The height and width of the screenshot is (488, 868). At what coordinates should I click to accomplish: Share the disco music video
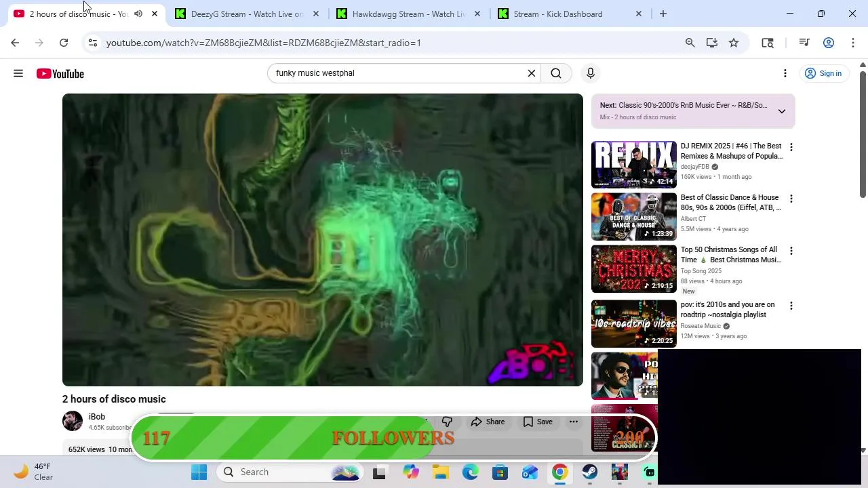[488, 422]
